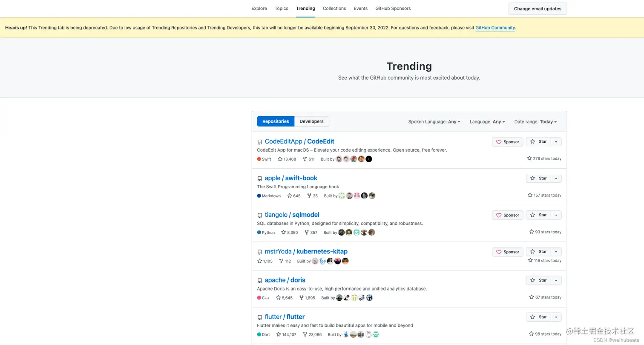Image resolution: width=644 pixels, height=345 pixels.
Task: Click first contributor avatar in swift-book row
Action: [342, 195]
